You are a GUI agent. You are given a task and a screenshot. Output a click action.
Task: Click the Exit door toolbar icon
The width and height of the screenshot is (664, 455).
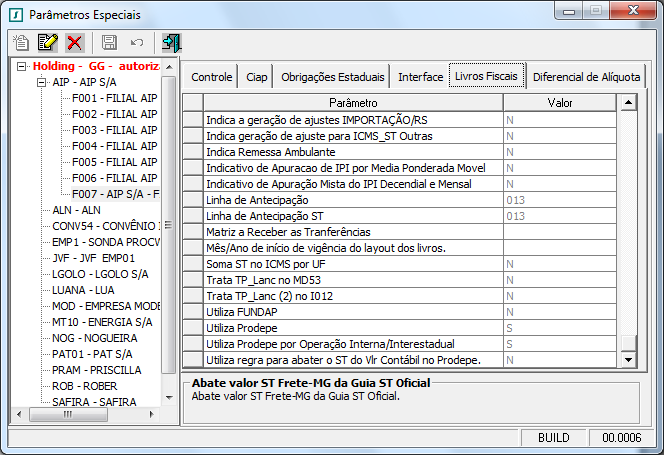click(171, 42)
